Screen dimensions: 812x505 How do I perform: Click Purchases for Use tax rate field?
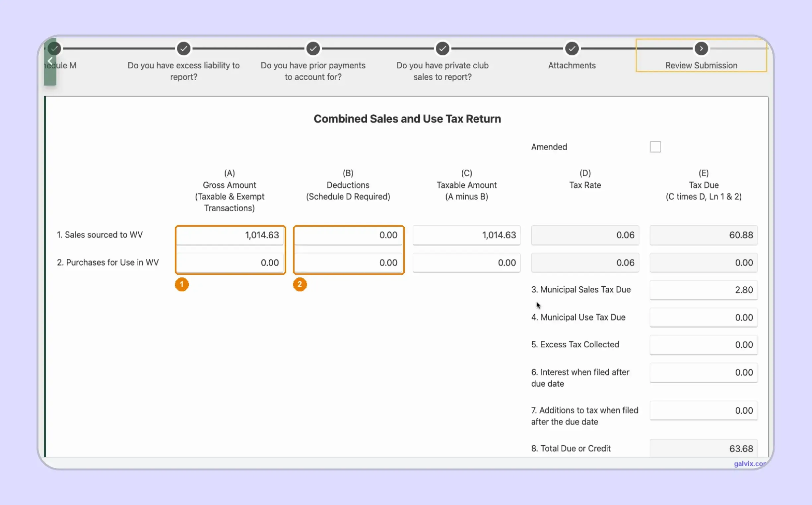(x=585, y=263)
